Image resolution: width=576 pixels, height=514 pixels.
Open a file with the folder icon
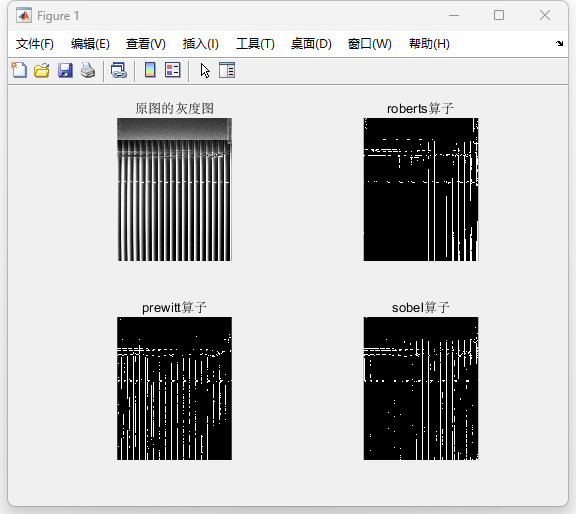tap(42, 70)
